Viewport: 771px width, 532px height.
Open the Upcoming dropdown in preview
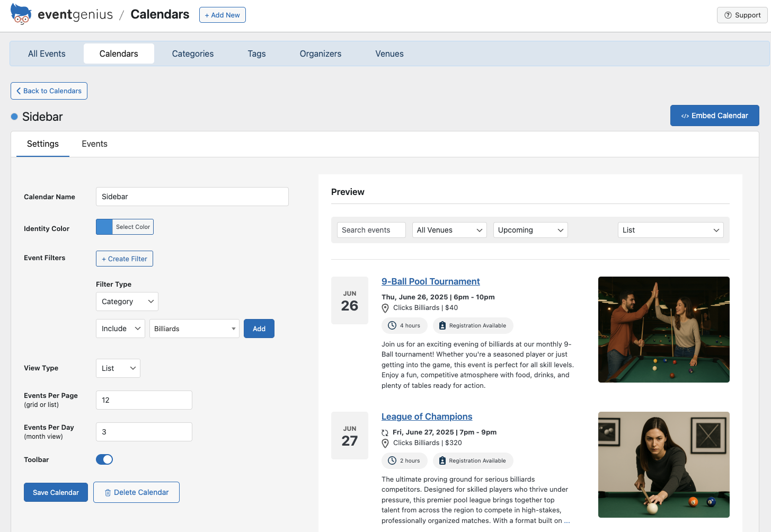click(530, 230)
